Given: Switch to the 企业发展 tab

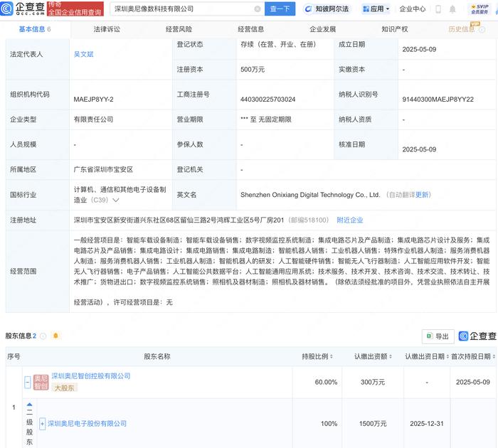Looking at the screenshot, I should (x=323, y=29).
